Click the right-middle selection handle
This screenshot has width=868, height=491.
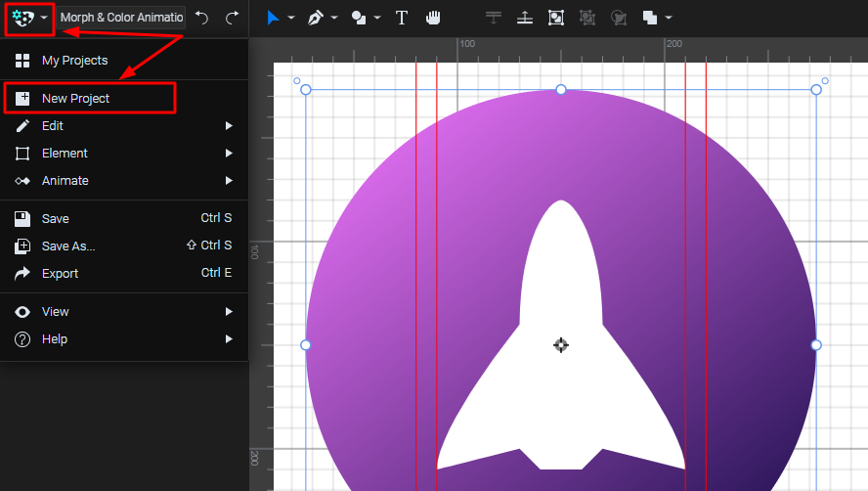click(x=816, y=345)
